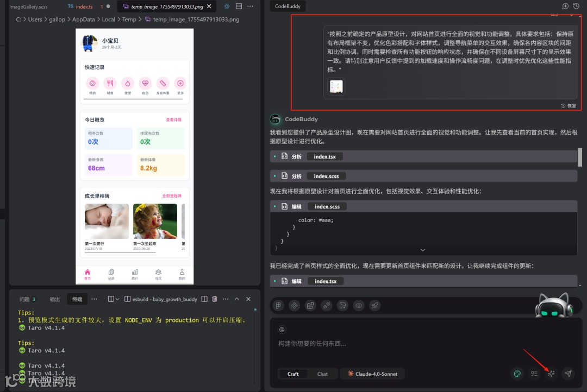Click the 构建你想要的任何东西 message input field
587x392 pixels.
tap(425, 343)
